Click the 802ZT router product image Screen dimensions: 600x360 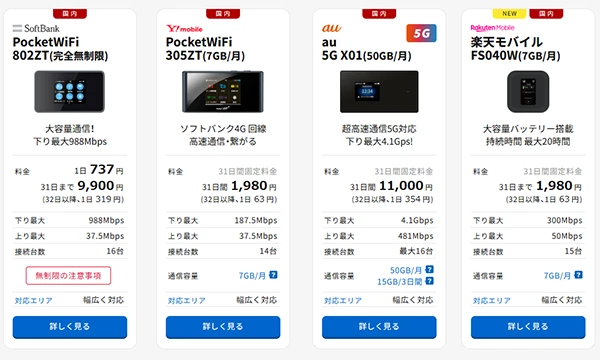(x=69, y=91)
